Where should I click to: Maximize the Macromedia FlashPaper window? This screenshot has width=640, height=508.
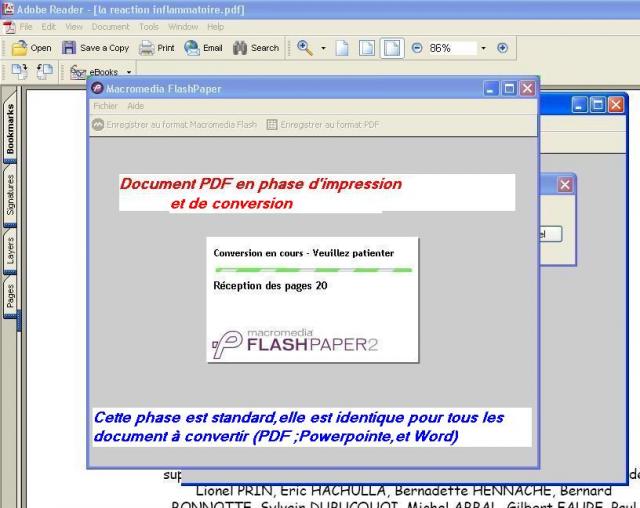coord(509,89)
